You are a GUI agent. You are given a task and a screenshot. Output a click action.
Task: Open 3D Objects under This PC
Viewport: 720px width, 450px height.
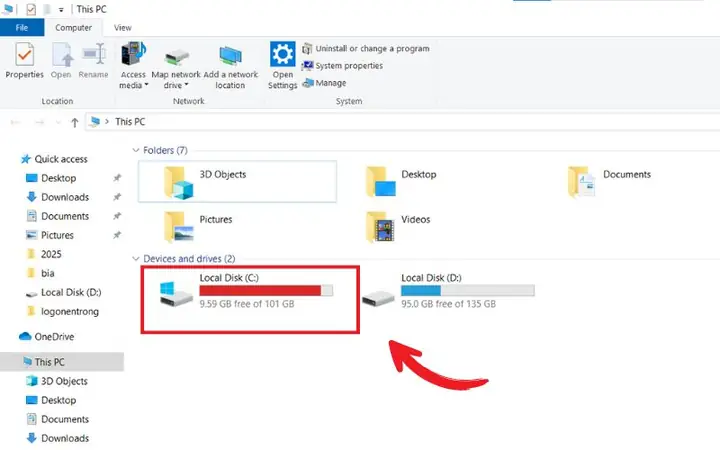point(56,381)
